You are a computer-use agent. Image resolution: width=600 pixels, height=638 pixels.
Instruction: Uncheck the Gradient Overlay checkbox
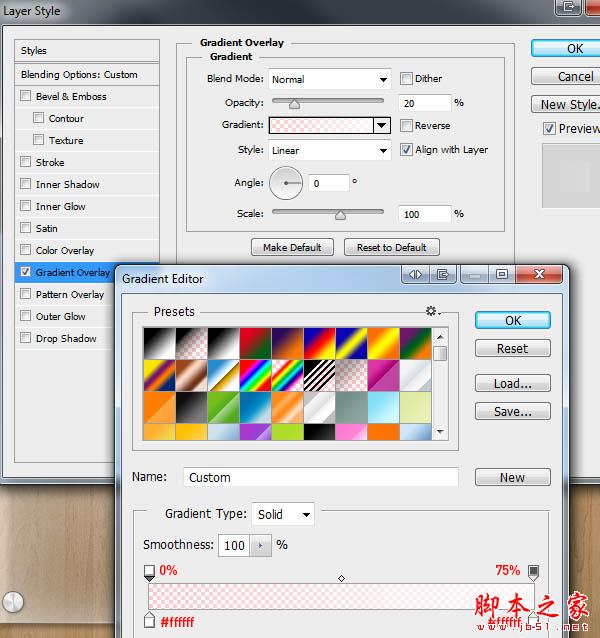[x=25, y=271]
